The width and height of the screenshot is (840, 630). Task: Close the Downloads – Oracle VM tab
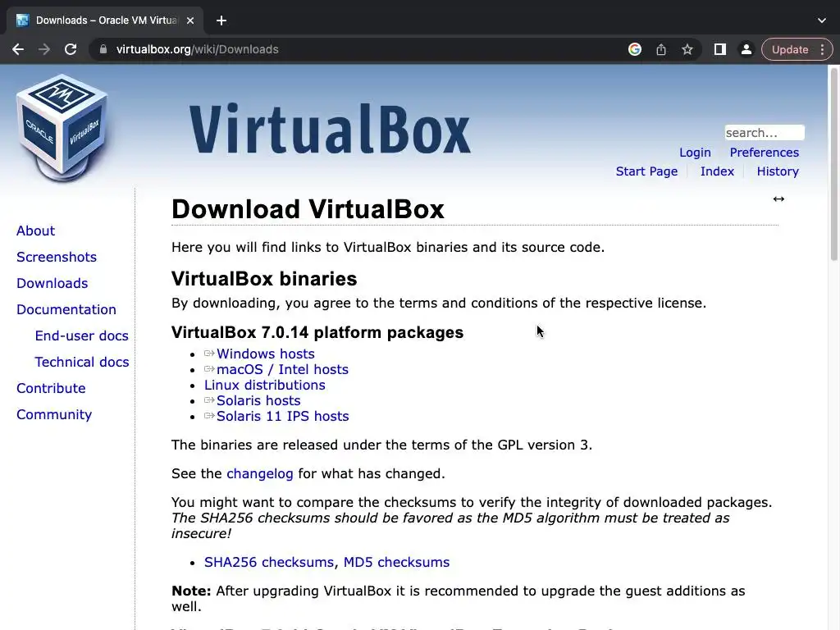pyautogui.click(x=190, y=21)
